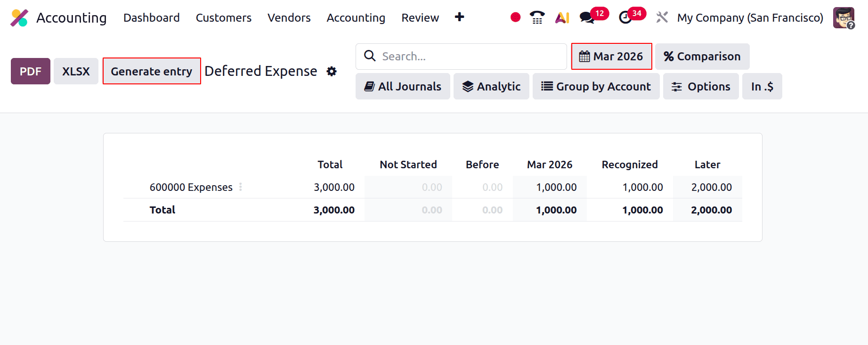Screen dimensions: 868x345
Task: Click the Recognized column header
Action: pyautogui.click(x=630, y=164)
